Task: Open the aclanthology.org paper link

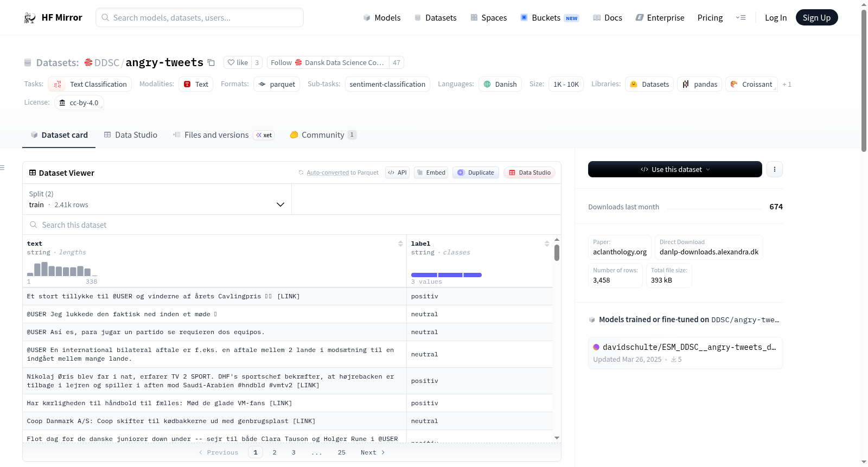Action: click(620, 247)
